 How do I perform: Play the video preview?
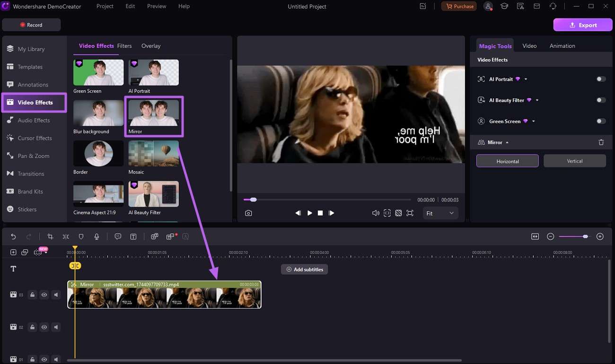(310, 213)
